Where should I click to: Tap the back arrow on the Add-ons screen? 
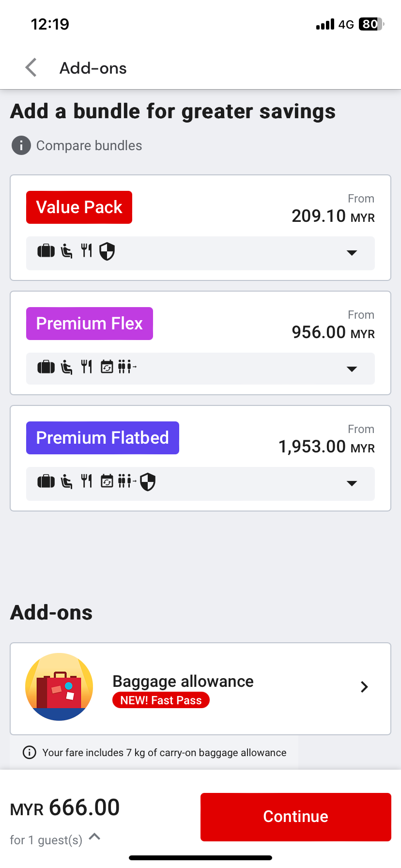(30, 67)
